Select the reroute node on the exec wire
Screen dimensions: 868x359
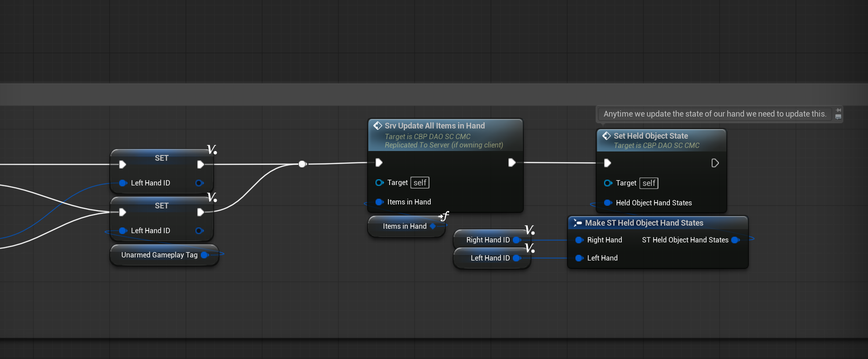point(302,164)
